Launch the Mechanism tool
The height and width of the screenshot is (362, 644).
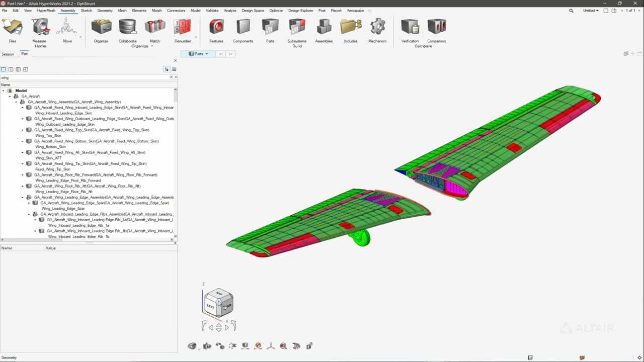[377, 31]
